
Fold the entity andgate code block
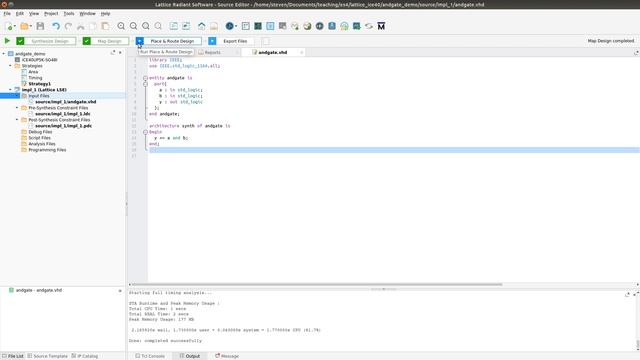click(145, 78)
